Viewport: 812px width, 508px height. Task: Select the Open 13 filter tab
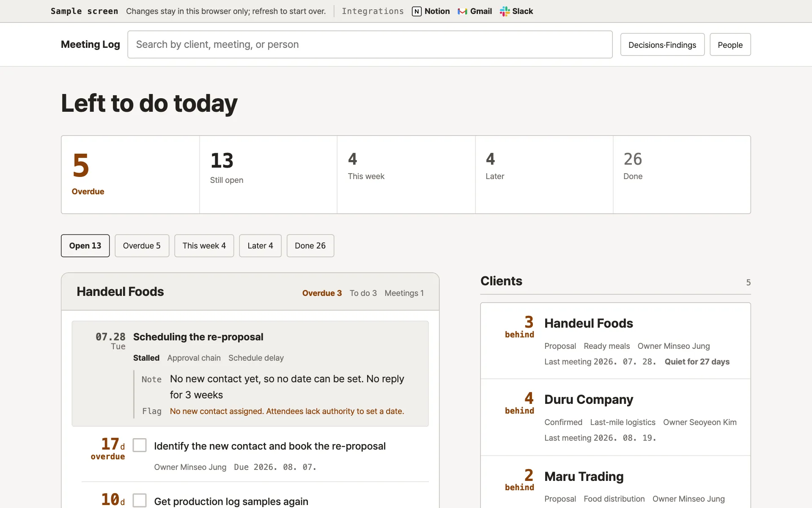coord(85,246)
